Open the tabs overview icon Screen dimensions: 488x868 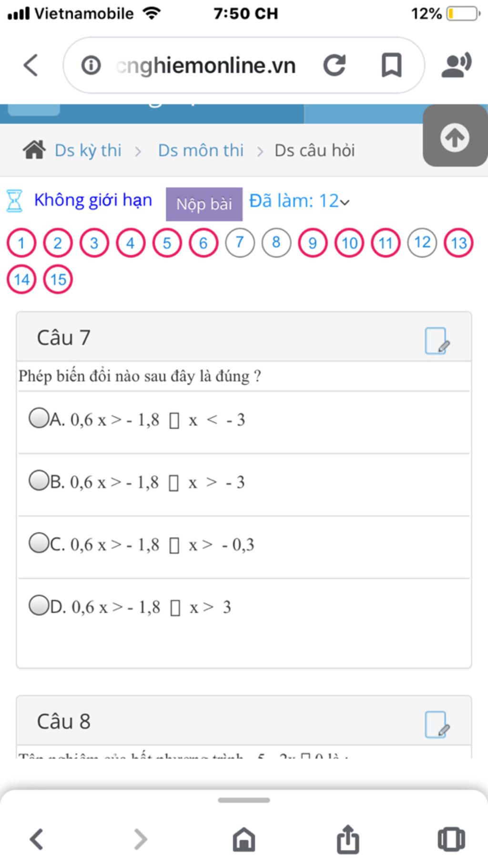click(x=451, y=839)
